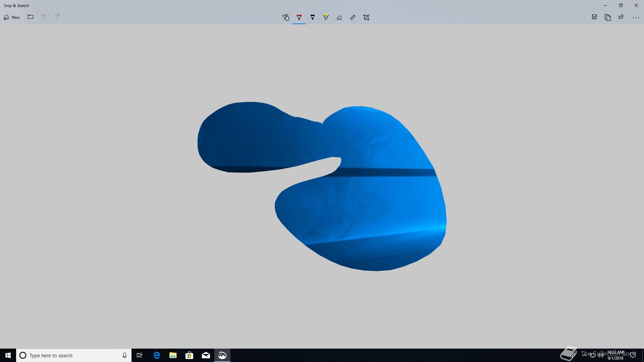The height and width of the screenshot is (362, 644).
Task: Click Snip & Sketch taskbar icon
Action: point(222,355)
